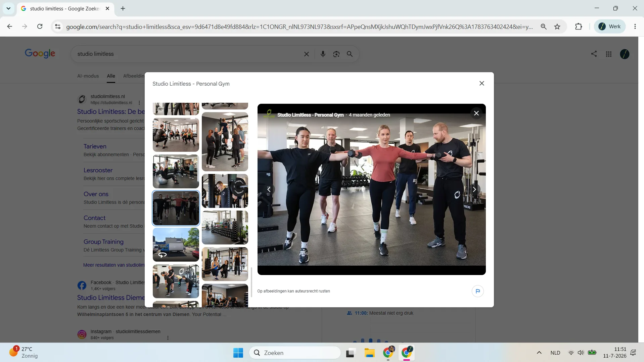The image size is (644, 362).
Task: Switch to the AI-modus tab
Action: click(x=88, y=76)
